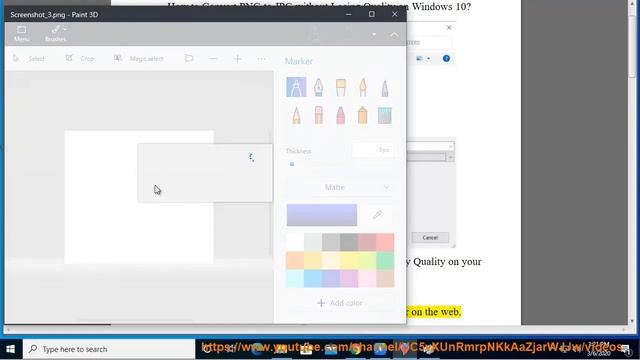The width and height of the screenshot is (640, 360).
Task: Open the Windows Start menu
Action: pos(11,349)
